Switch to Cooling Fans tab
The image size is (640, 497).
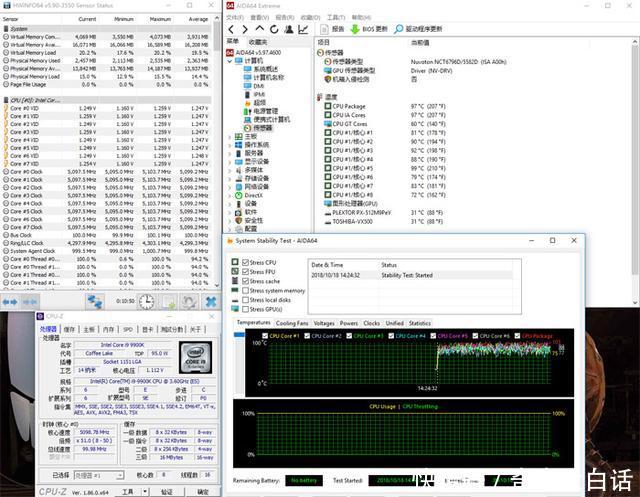(292, 323)
